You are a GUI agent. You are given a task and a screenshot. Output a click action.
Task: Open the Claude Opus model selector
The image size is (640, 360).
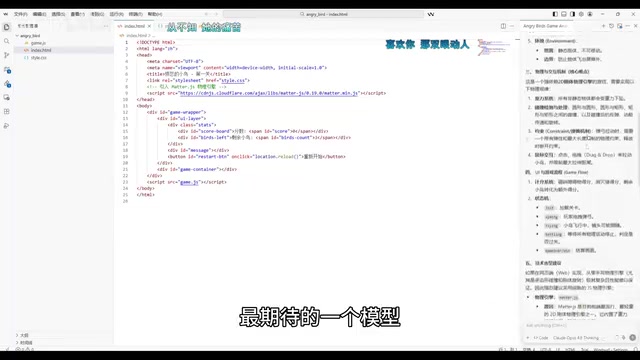pos(576,338)
